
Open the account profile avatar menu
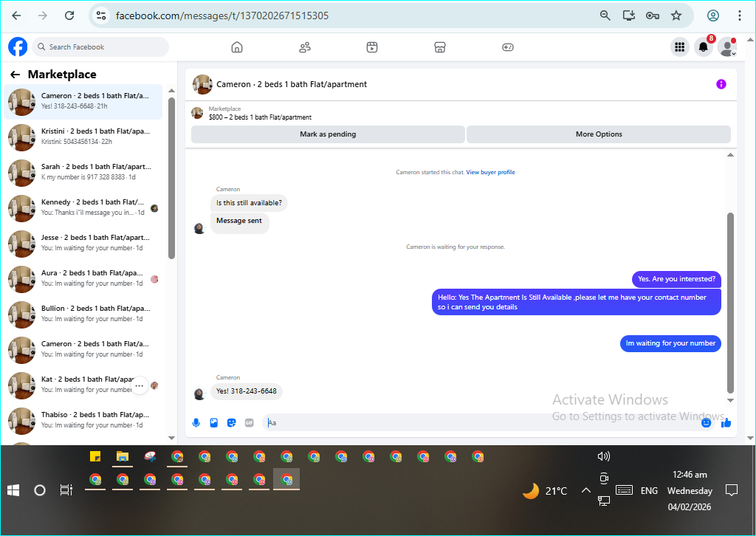(727, 47)
